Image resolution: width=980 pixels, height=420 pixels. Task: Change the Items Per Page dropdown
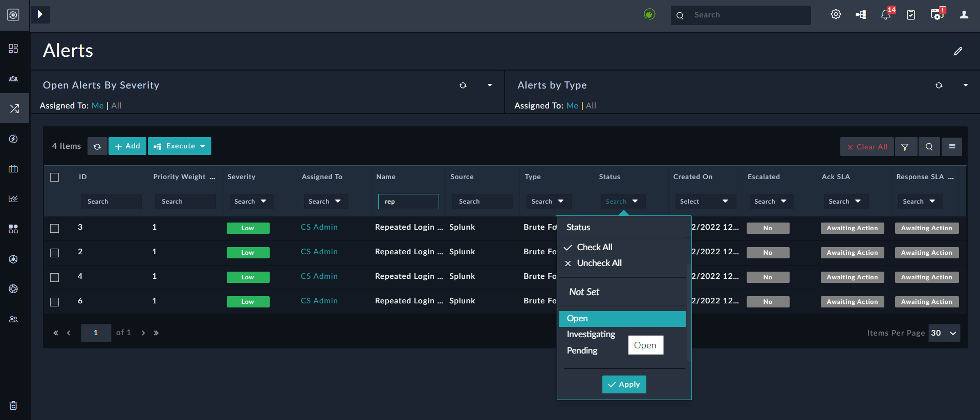[x=944, y=333]
